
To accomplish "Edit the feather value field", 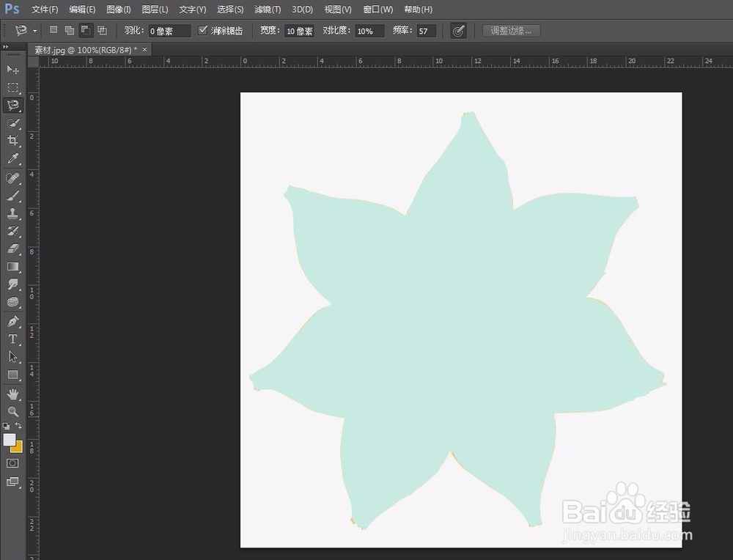I will (169, 31).
